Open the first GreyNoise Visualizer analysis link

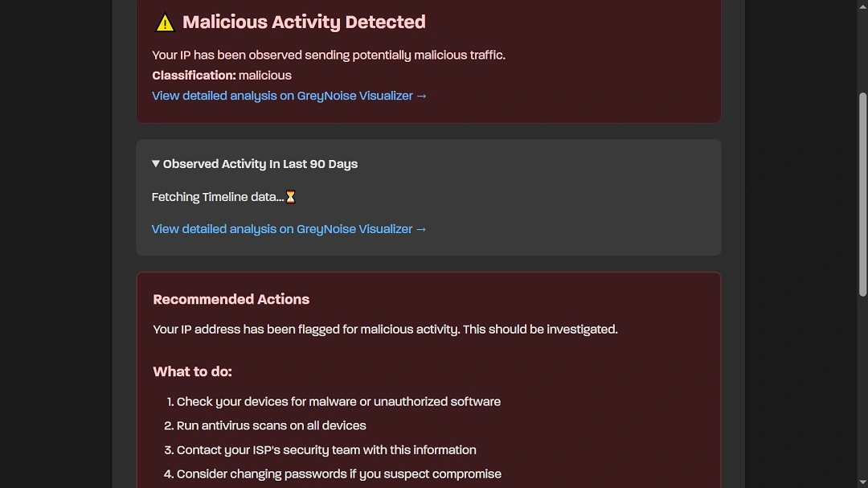289,96
